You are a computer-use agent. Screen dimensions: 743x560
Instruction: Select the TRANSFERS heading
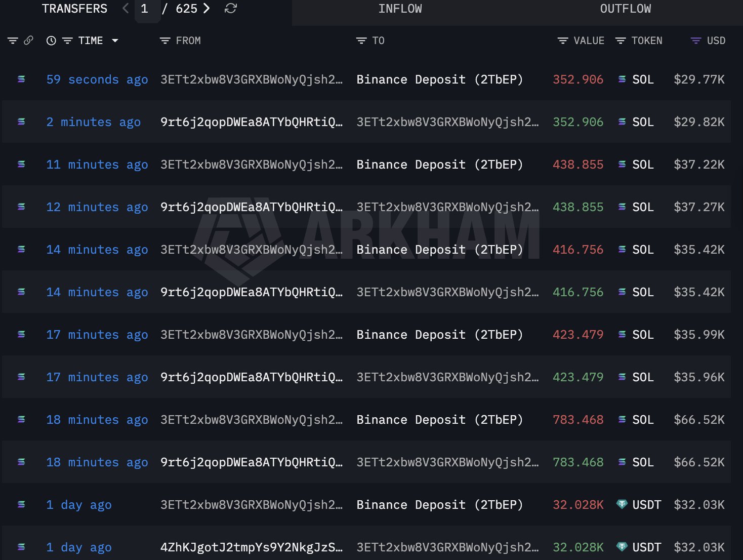74,9
